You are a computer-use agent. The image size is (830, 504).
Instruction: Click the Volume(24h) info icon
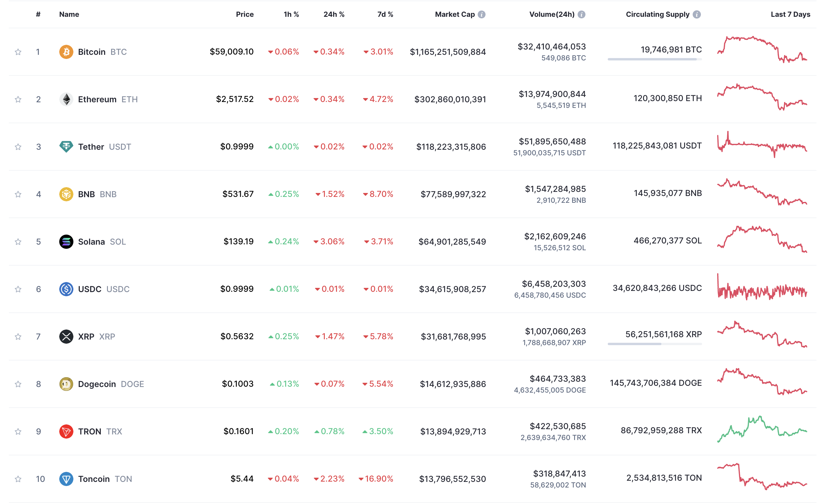[582, 14]
